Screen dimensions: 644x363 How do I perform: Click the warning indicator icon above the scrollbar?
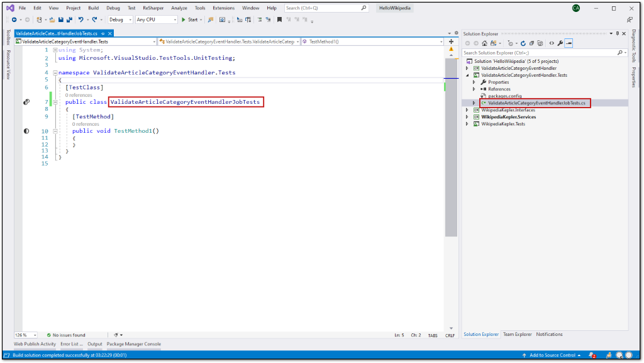[x=451, y=49]
